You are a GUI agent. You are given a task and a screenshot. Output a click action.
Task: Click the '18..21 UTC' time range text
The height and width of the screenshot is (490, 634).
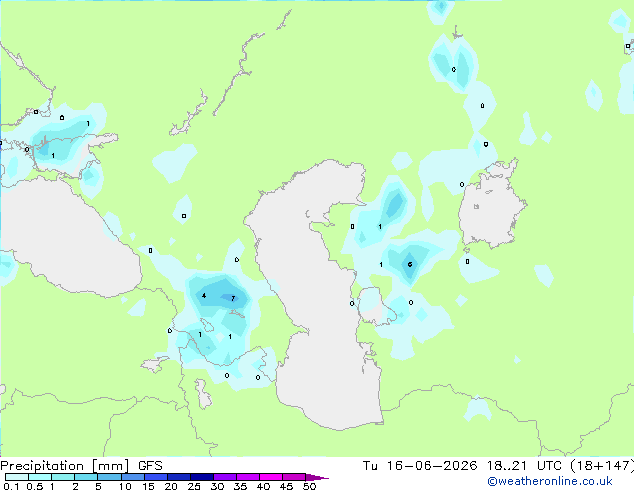tap(524, 466)
